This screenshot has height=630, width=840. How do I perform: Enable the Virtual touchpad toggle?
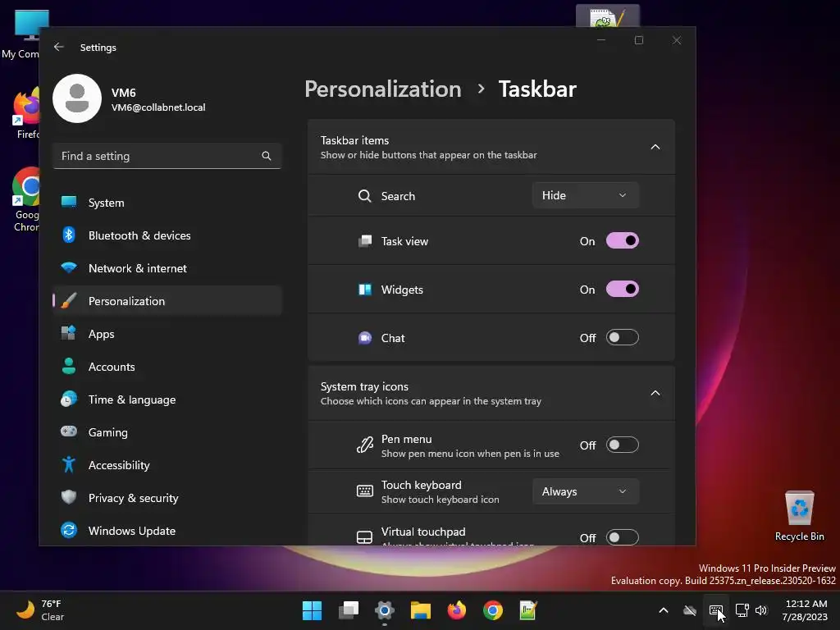623,537
